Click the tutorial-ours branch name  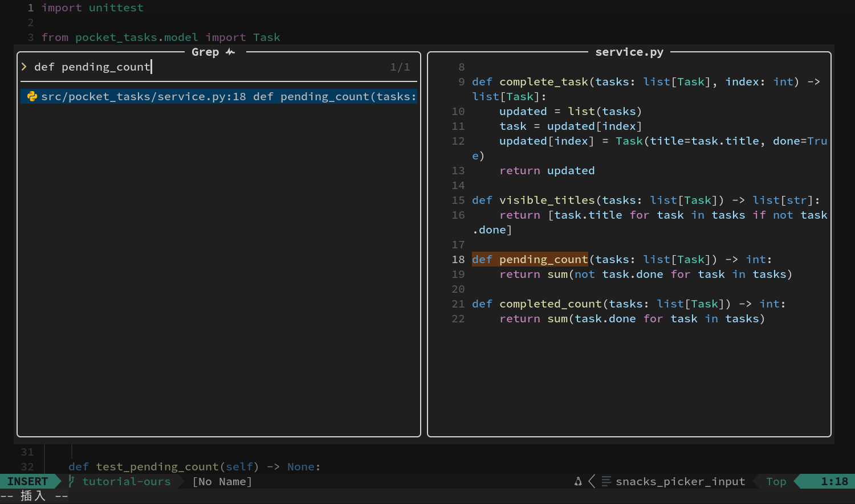[127, 481]
